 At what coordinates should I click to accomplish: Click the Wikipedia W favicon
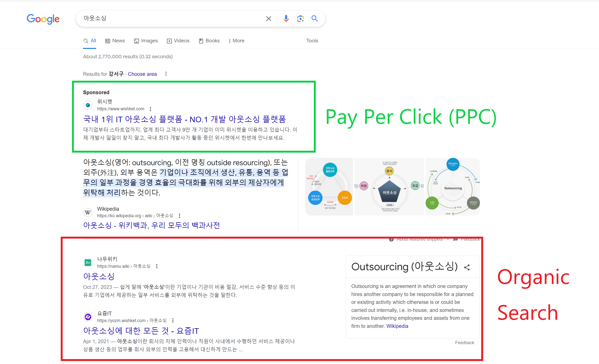[88, 213]
